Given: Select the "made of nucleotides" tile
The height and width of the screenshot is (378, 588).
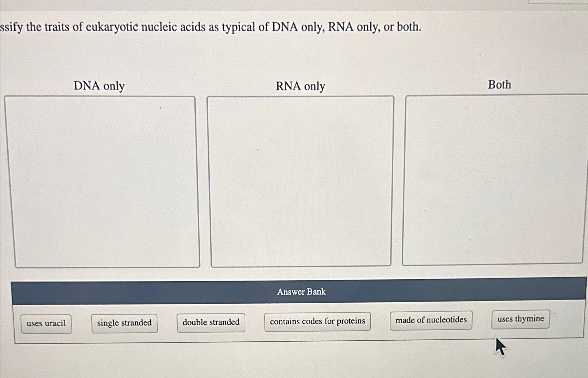Looking at the screenshot, I should 431,320.
